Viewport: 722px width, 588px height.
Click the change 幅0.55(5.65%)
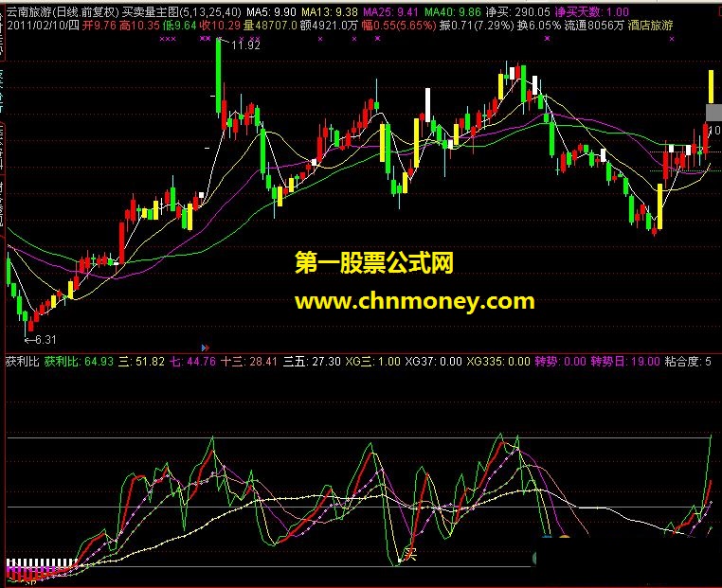(x=399, y=26)
